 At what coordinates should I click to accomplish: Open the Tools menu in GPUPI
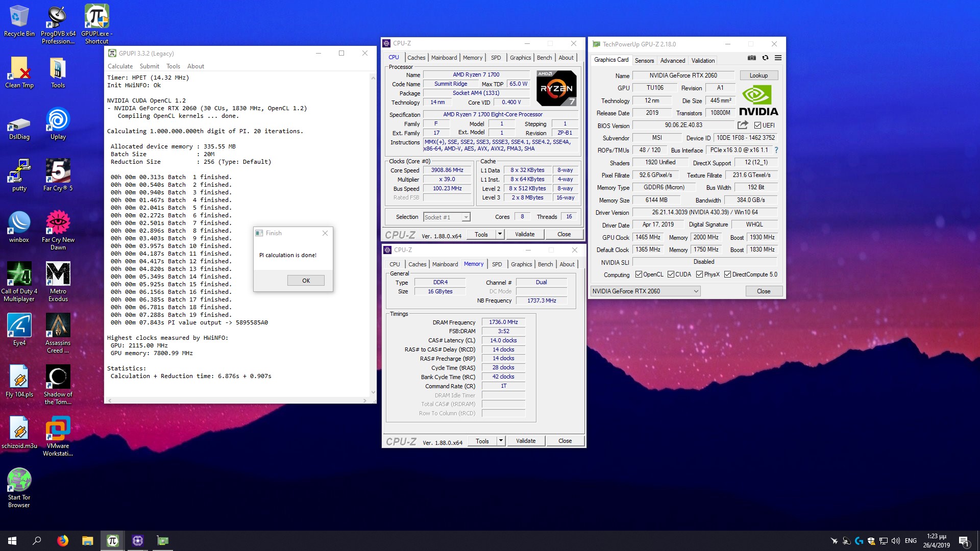(173, 66)
